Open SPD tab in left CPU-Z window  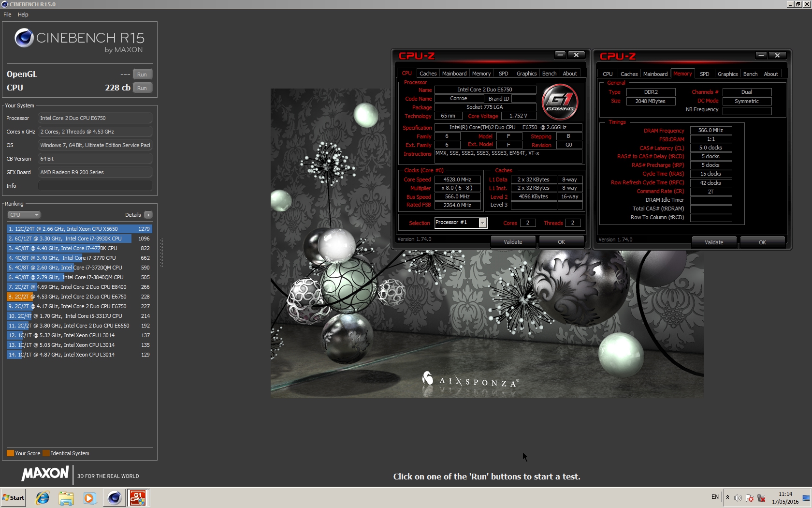coord(504,74)
